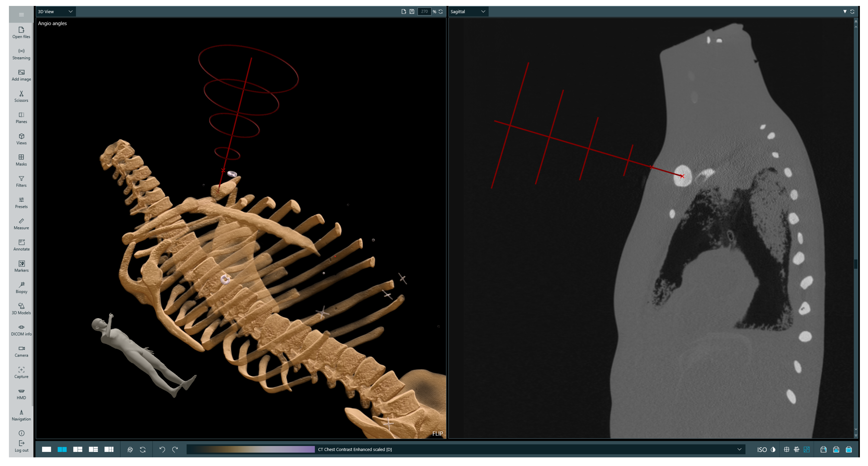
Task: Open the Presets menu item
Action: pyautogui.click(x=21, y=202)
